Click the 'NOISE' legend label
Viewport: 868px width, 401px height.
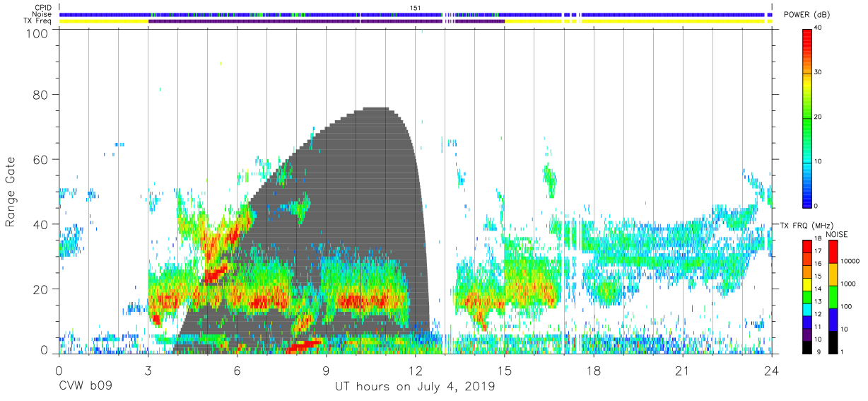click(x=838, y=233)
